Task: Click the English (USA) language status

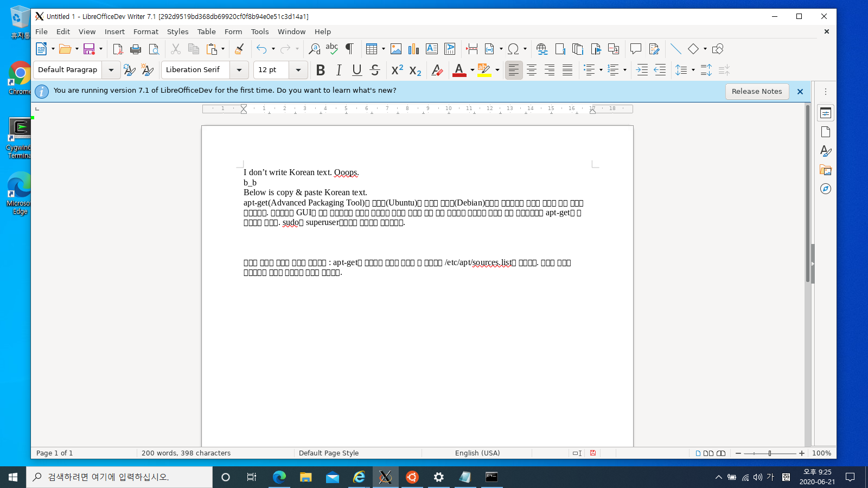Action: 477,453
